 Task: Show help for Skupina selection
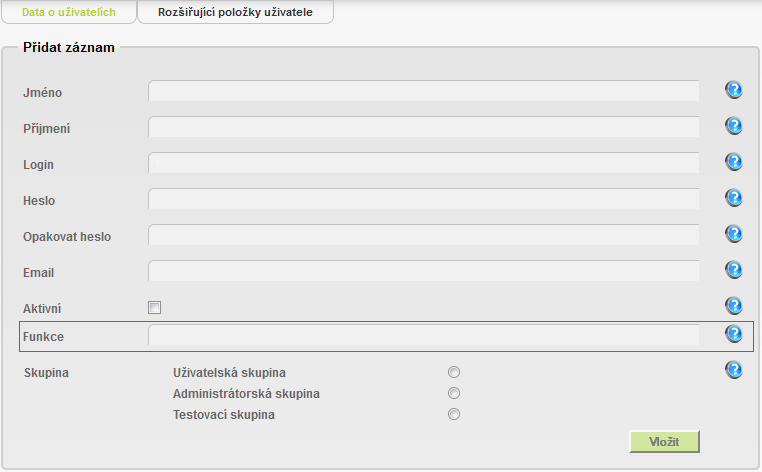734,370
